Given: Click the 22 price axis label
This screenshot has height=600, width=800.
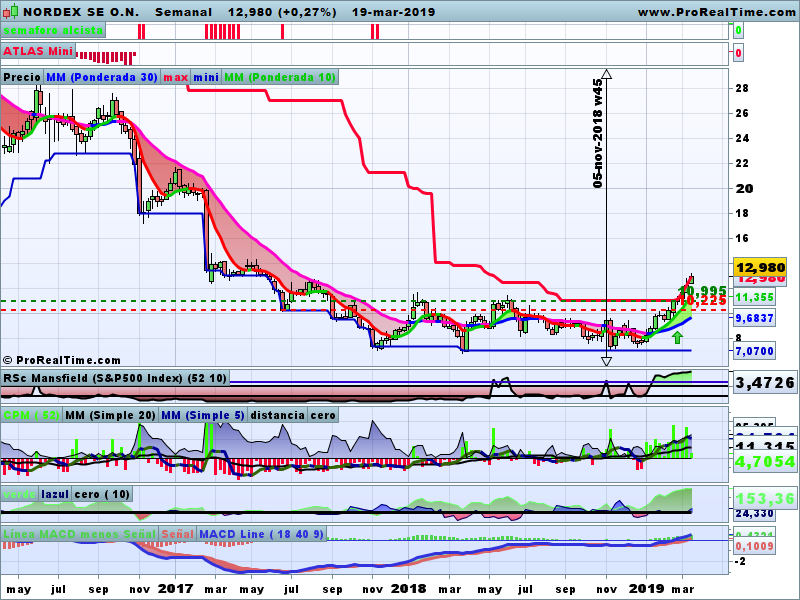Looking at the screenshot, I should coord(742,163).
